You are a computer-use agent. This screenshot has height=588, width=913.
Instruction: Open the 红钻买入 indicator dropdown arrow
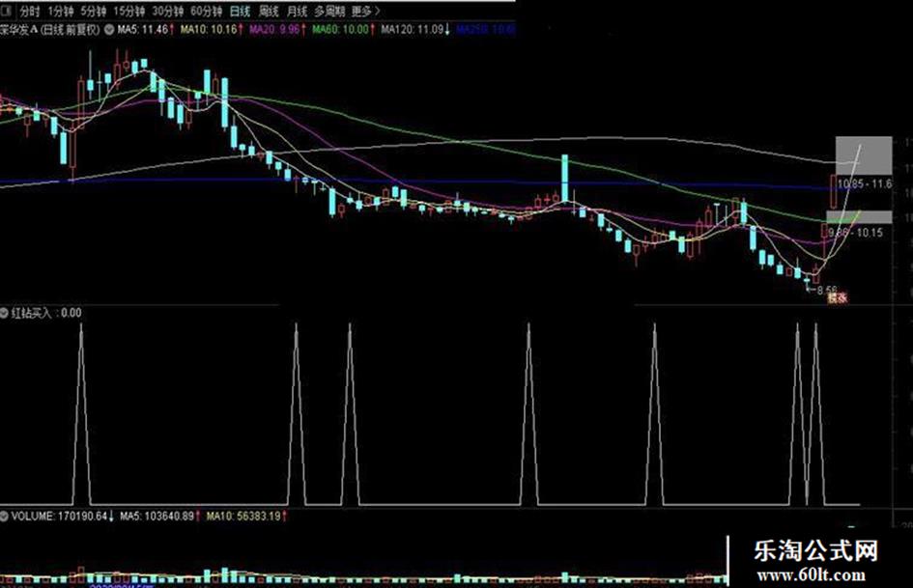pos(4,313)
